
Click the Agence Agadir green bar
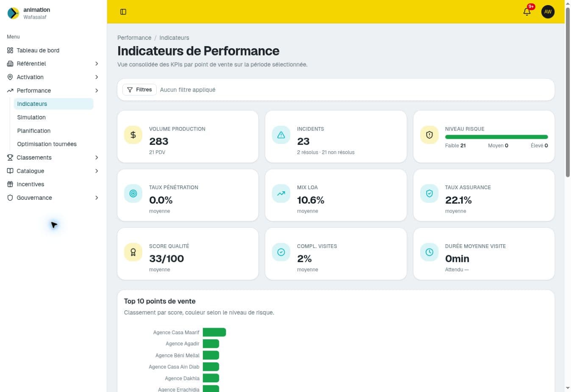211,344
